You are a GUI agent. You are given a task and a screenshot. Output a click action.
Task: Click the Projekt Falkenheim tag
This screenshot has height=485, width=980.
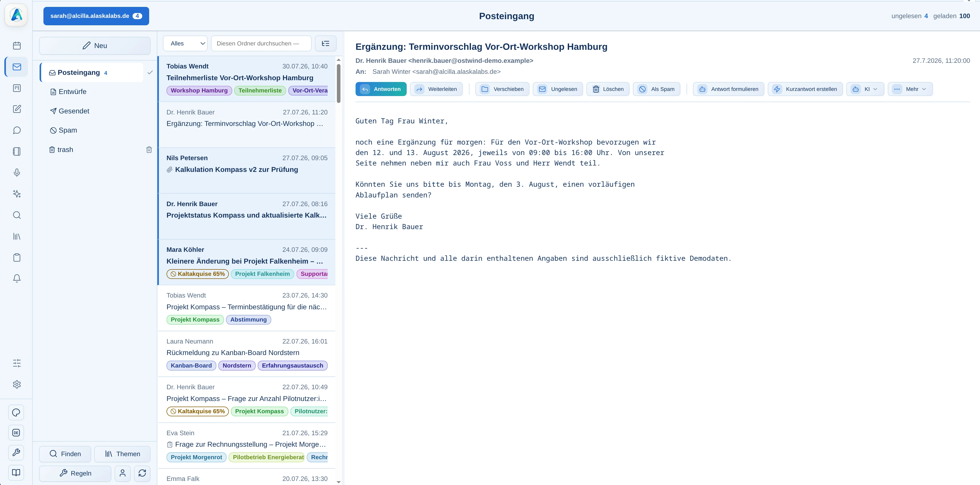(x=263, y=274)
